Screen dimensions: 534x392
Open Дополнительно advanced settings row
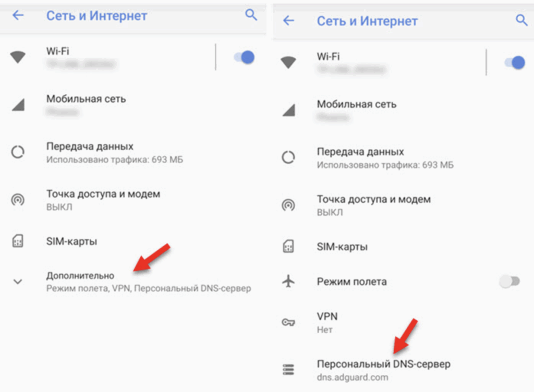pyautogui.click(x=133, y=281)
